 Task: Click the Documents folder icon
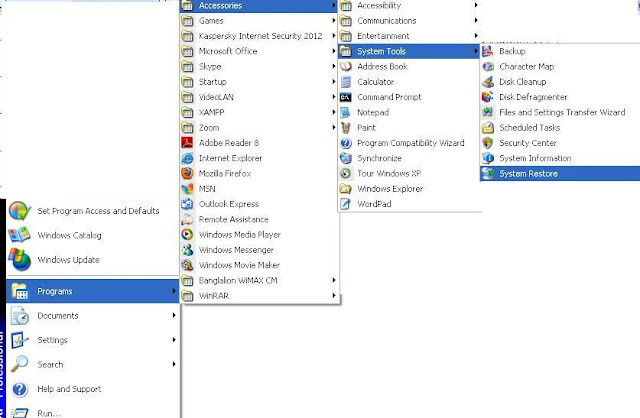click(19, 316)
